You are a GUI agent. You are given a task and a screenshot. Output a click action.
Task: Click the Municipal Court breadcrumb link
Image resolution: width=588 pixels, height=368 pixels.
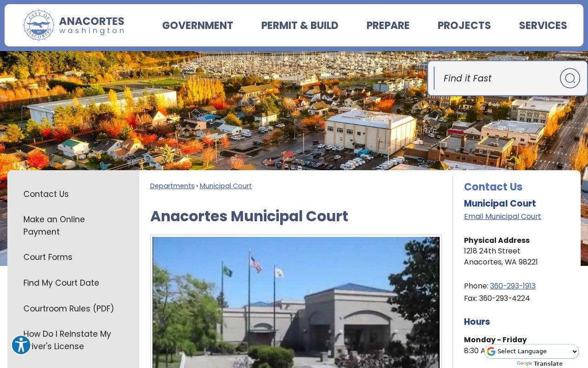click(226, 186)
